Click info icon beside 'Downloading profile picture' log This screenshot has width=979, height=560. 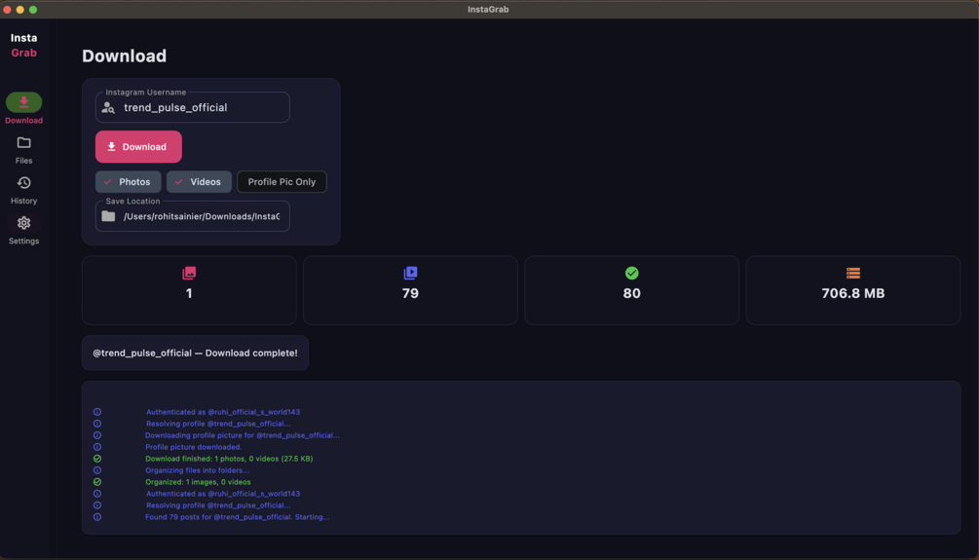point(97,435)
